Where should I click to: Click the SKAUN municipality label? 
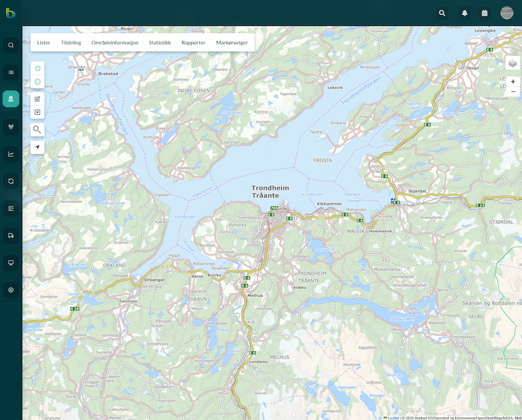(x=199, y=299)
